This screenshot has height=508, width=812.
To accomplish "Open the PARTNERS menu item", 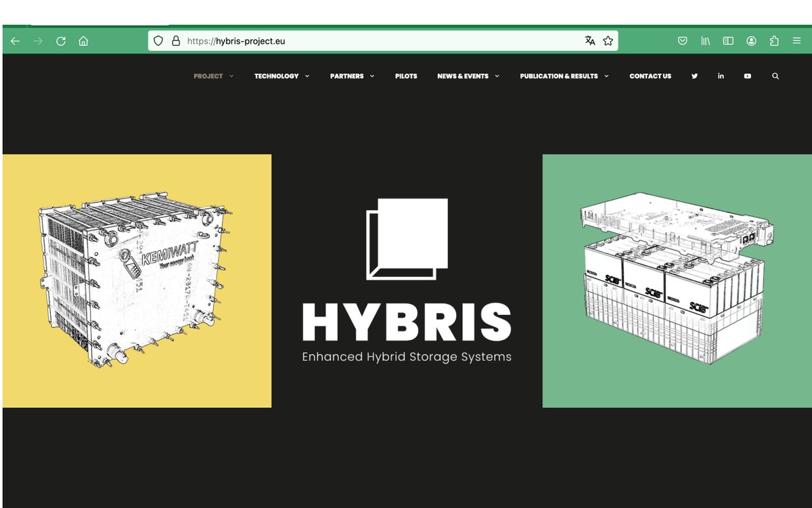I will pos(346,76).
